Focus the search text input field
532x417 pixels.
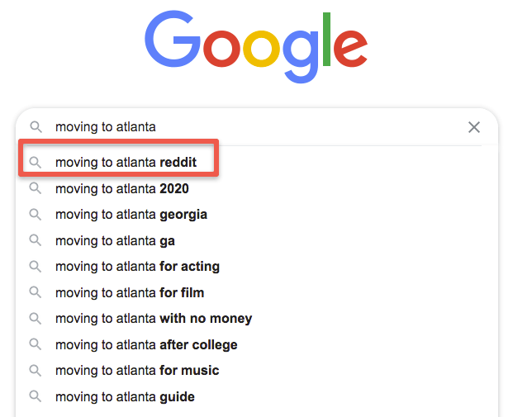[x=258, y=127]
